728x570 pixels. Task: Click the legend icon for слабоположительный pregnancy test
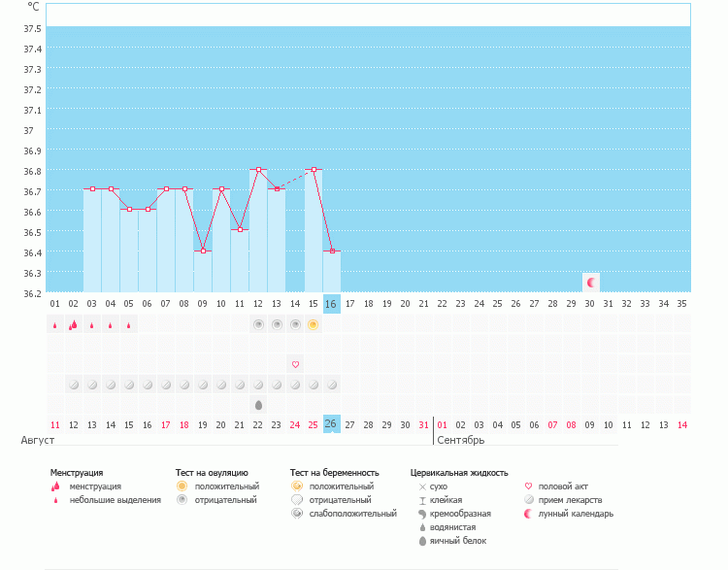[297, 514]
